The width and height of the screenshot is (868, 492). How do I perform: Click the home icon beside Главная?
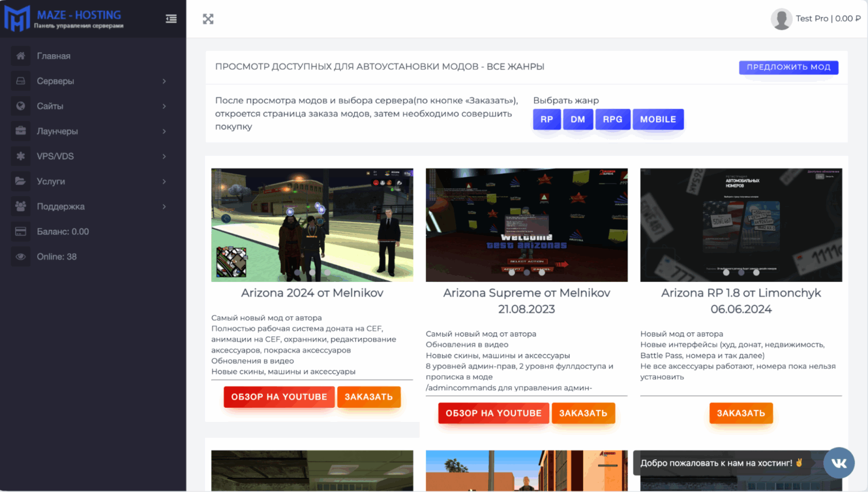(x=20, y=55)
